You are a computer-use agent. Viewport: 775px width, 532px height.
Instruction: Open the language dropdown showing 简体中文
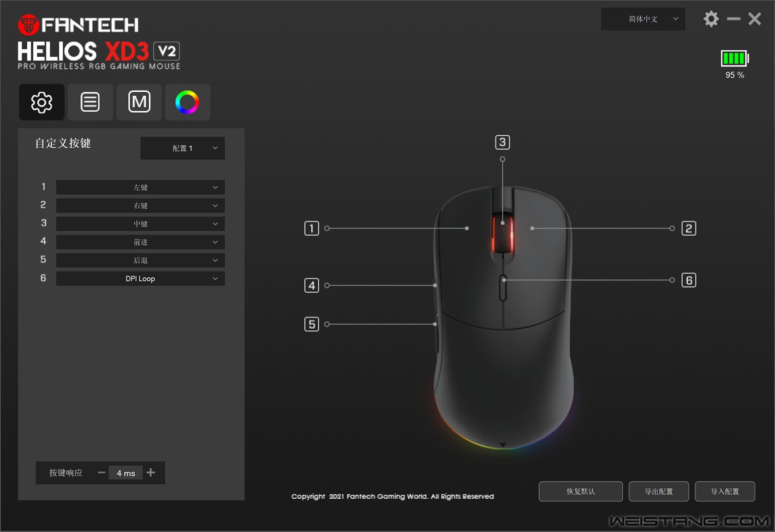coord(643,19)
